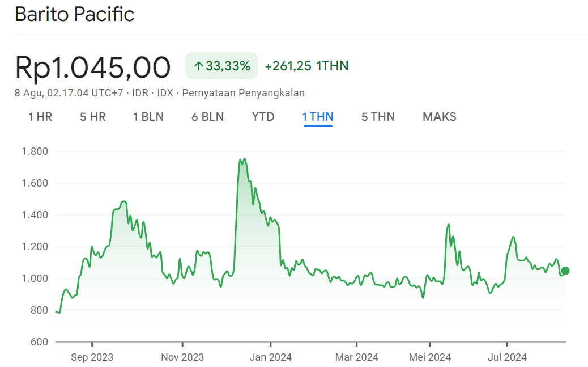
Task: Click the Sep 2023 axis label
Action: coord(92,357)
